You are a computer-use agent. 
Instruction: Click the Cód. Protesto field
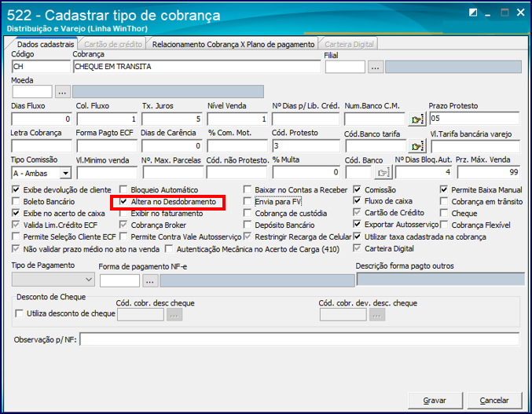click(x=306, y=146)
